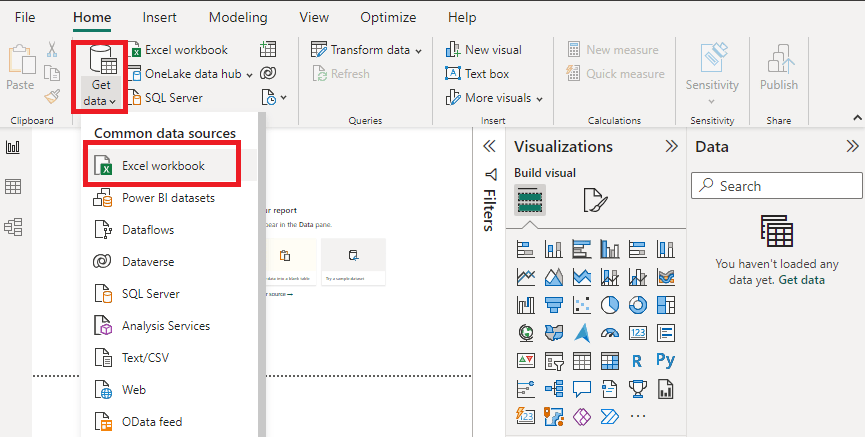This screenshot has height=437, width=868.
Task: Expand the Filters pane
Action: tap(490, 146)
